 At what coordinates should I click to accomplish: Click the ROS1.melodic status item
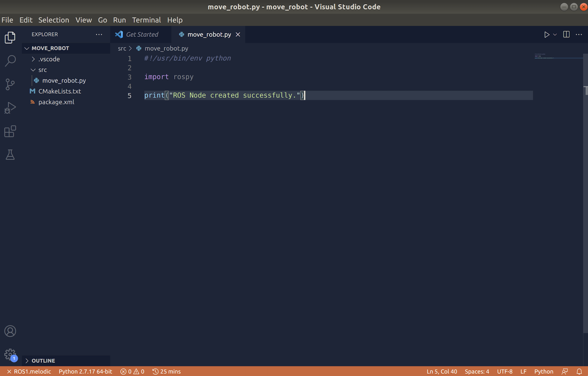pos(29,372)
